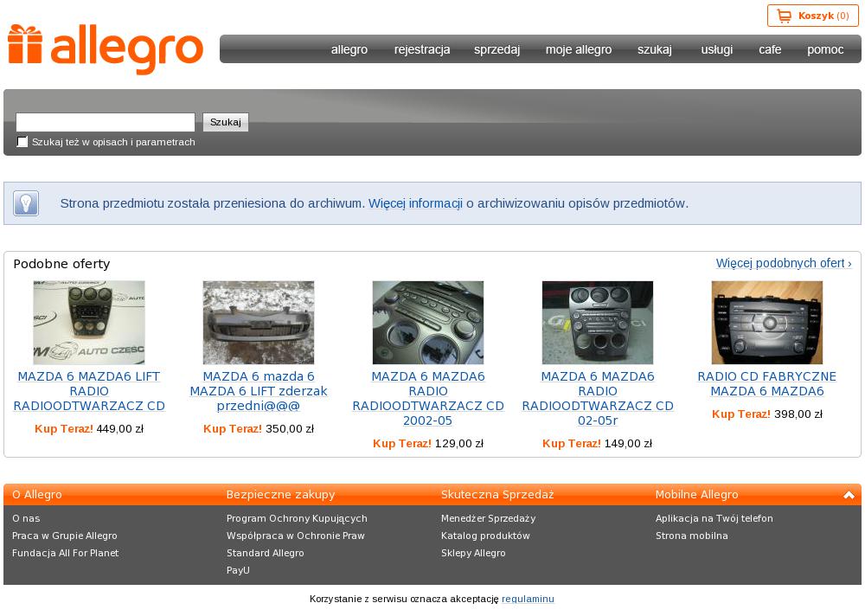Viewport: 865px width, 616px height.
Task: Open 'Sklepy Allegro' footer link
Action: (473, 553)
